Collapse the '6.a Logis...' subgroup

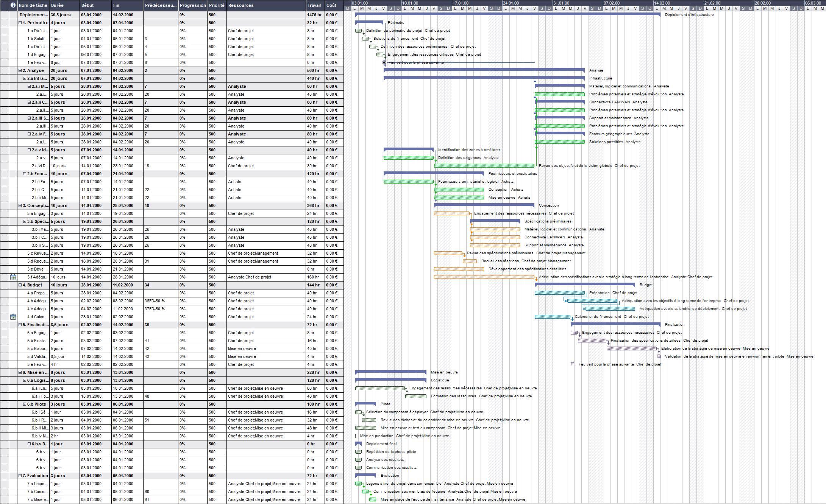pyautogui.click(x=25, y=380)
